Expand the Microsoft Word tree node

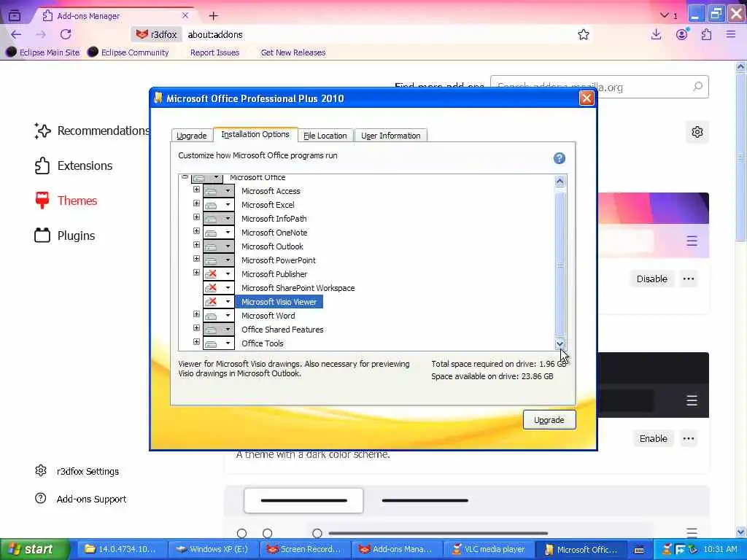pos(196,314)
